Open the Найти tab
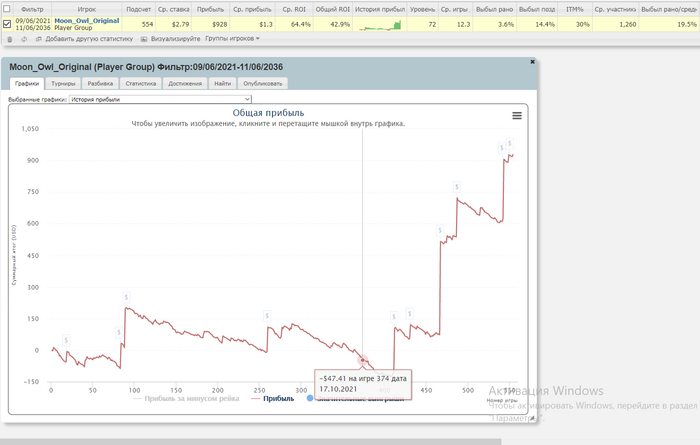The image size is (700, 445). coord(222,83)
